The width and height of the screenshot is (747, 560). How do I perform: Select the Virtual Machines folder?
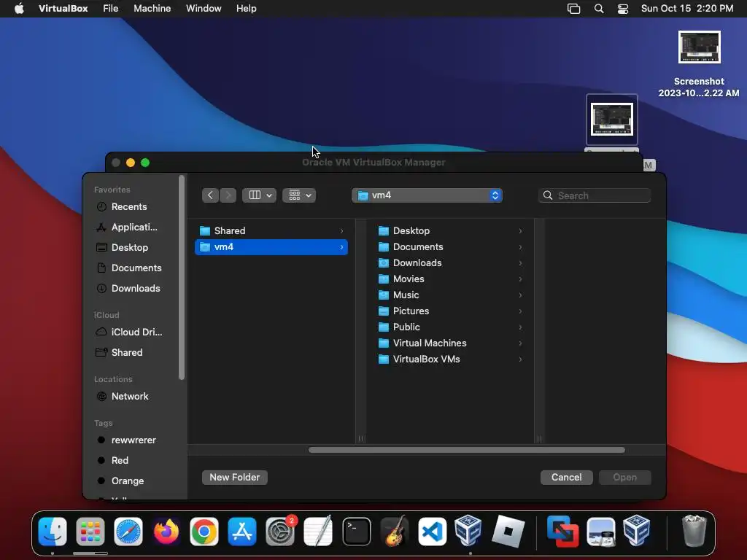[x=450, y=343]
